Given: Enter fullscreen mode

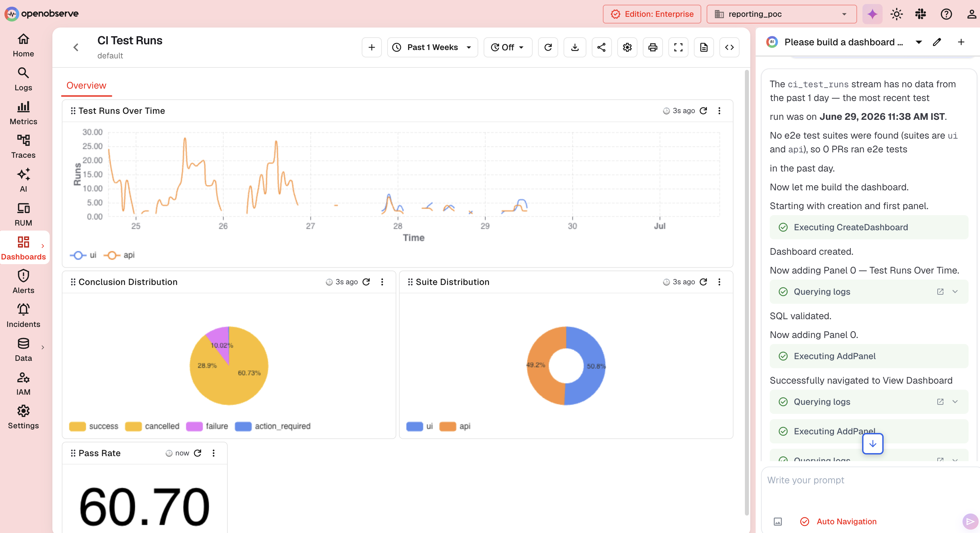Looking at the screenshot, I should pyautogui.click(x=678, y=47).
